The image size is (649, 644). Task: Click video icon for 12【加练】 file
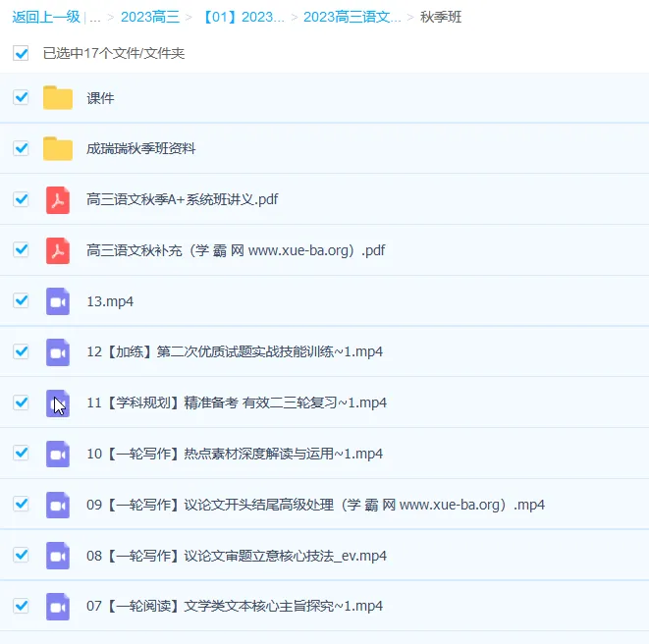click(58, 351)
